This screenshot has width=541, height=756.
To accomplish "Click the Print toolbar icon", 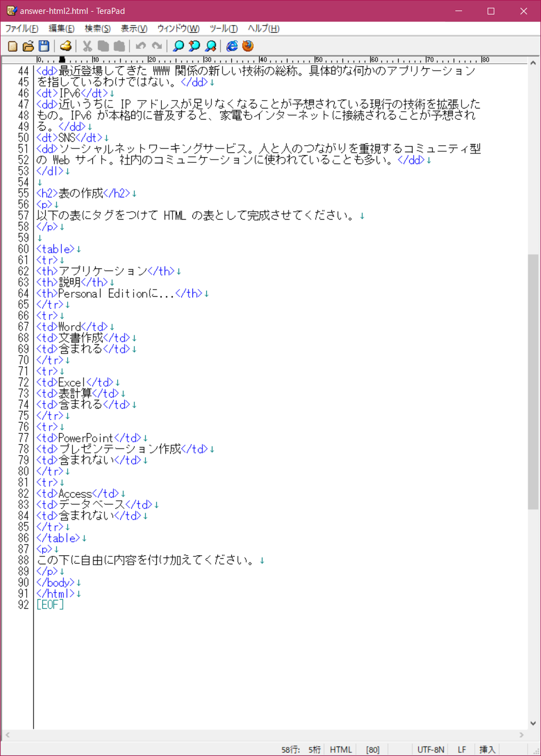I will pos(66,46).
